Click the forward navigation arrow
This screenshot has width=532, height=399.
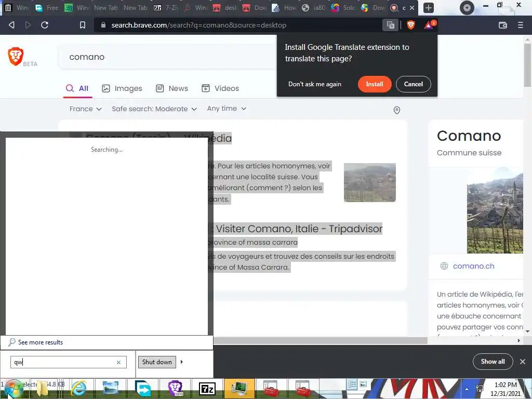click(28, 25)
